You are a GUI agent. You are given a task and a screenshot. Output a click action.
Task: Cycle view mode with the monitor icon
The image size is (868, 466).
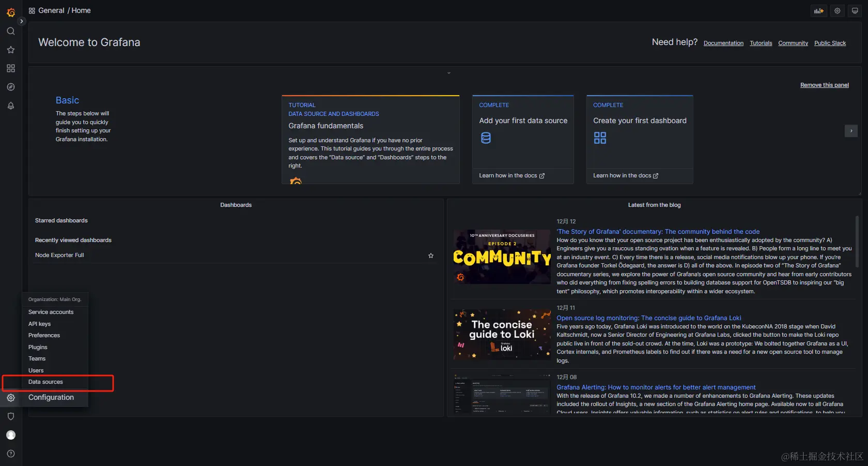855,11
